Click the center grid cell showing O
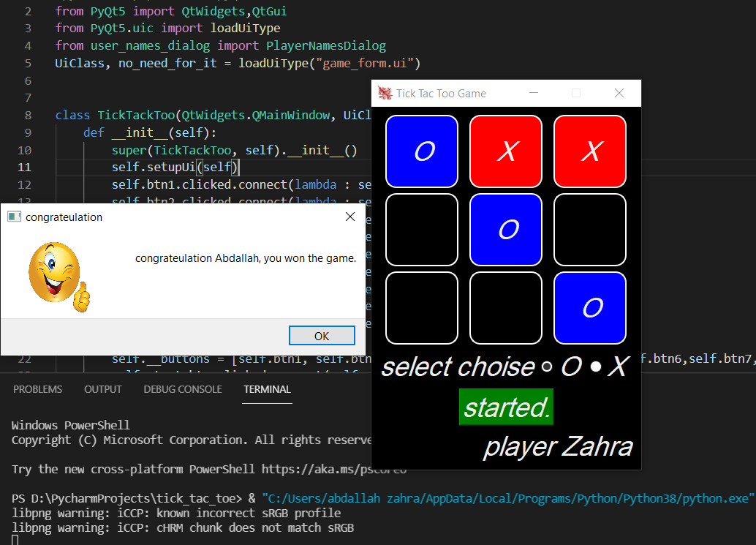756x545 pixels. pyautogui.click(x=506, y=230)
